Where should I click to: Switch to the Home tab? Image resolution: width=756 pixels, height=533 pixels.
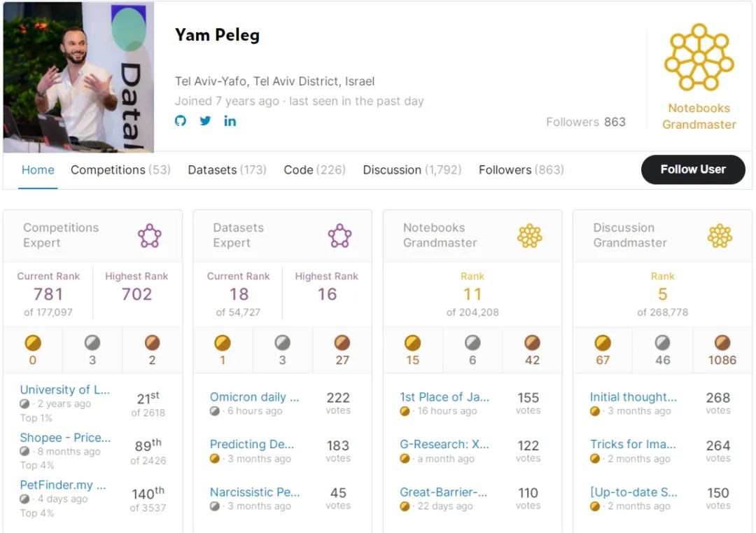pyautogui.click(x=38, y=169)
